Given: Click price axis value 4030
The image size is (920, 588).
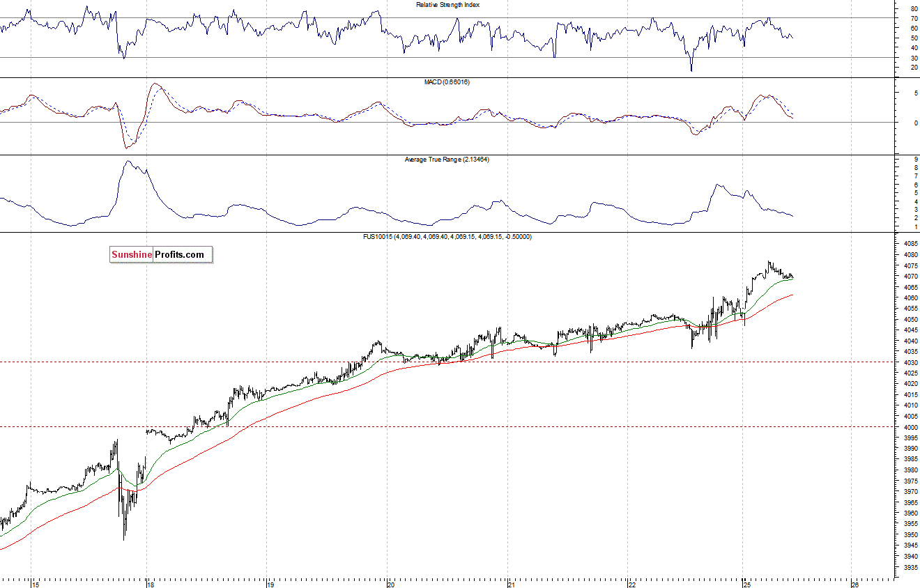Looking at the screenshot, I should point(911,362).
